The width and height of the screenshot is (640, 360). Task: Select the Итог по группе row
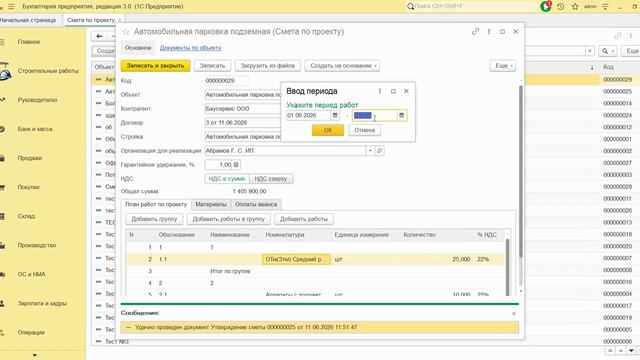coord(315,271)
